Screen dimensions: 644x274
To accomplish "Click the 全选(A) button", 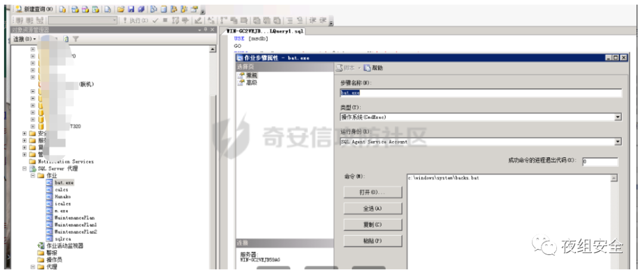I will pos(373,208).
